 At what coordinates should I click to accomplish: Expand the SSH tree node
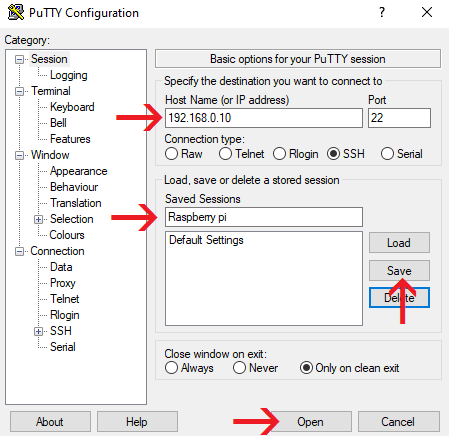click(x=38, y=331)
